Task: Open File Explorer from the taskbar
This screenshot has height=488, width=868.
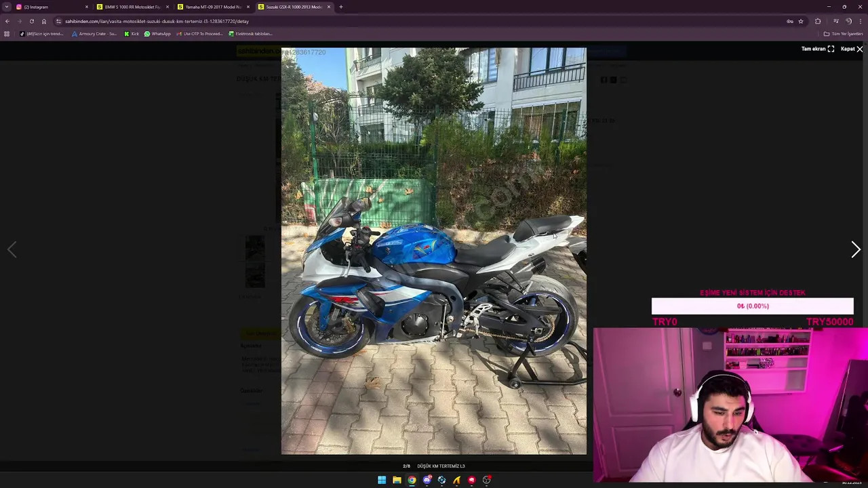Action: (x=397, y=480)
